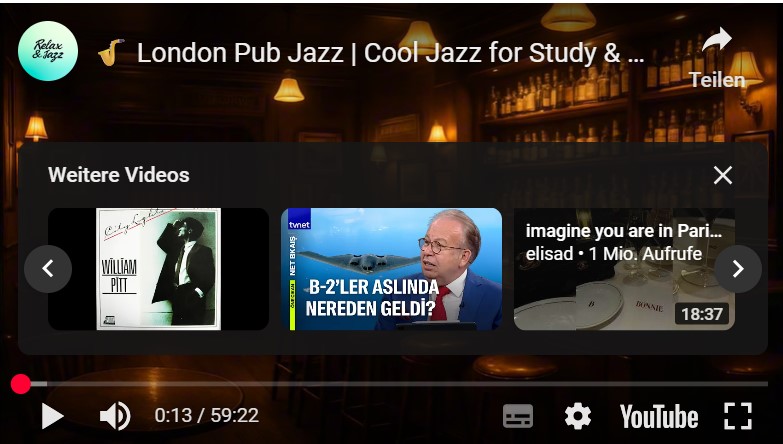Image resolution: width=783 pixels, height=444 pixels.
Task: Open the Relax & Jazz channel avatar
Action: 48,51
